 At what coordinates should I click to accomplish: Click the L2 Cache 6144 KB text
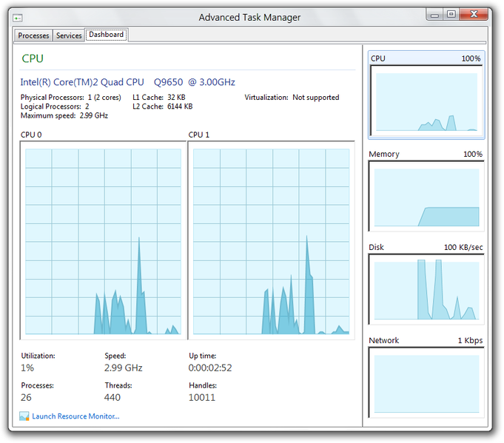[x=162, y=106]
